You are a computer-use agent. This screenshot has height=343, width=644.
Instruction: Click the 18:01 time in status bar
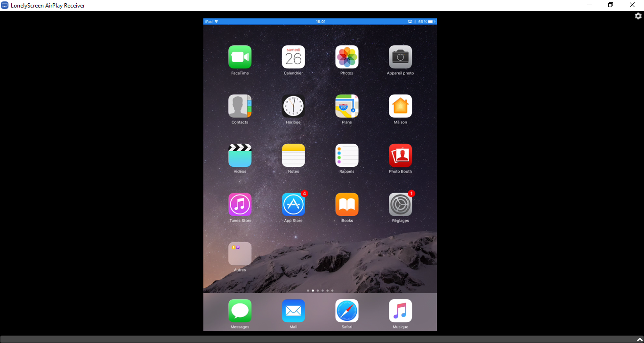tap(321, 22)
